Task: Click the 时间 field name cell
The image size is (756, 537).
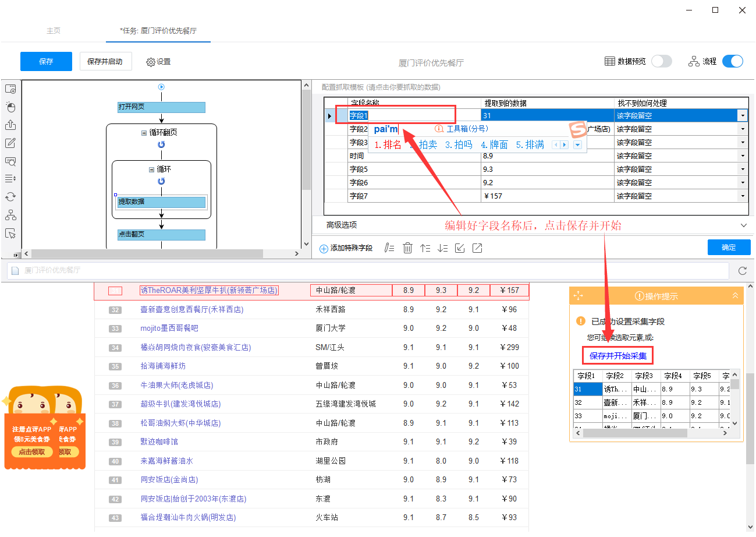Action: point(414,156)
